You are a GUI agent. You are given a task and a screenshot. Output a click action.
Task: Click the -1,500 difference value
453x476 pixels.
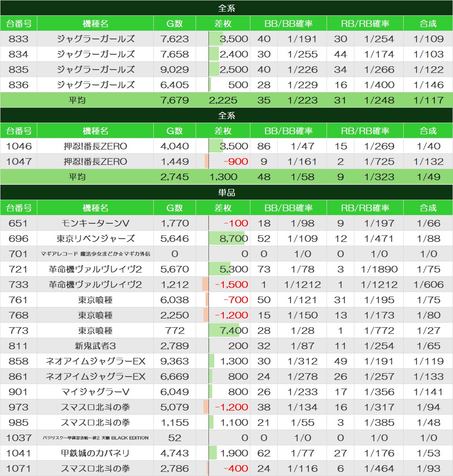tap(231, 285)
